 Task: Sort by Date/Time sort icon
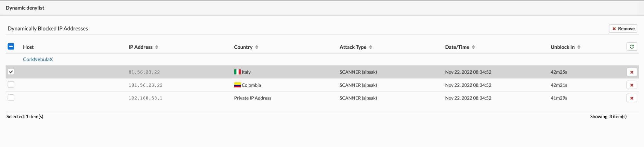pos(473,47)
